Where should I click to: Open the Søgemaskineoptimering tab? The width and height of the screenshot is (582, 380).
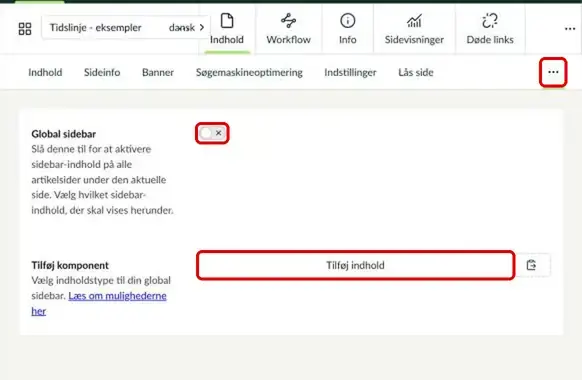coord(249,72)
